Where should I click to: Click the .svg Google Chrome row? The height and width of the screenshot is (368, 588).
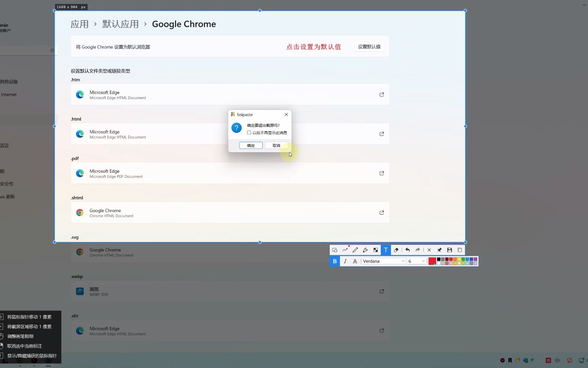tap(230, 252)
